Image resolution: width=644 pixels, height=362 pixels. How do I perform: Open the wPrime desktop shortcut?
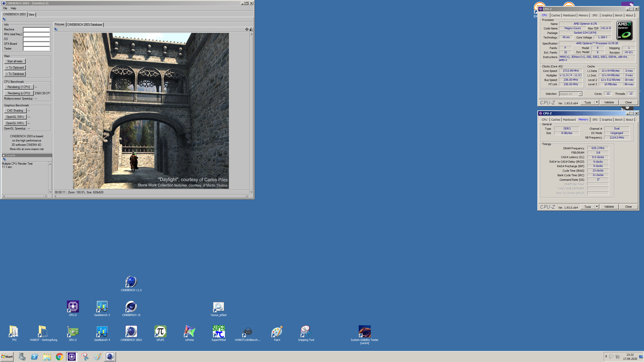coord(189,333)
